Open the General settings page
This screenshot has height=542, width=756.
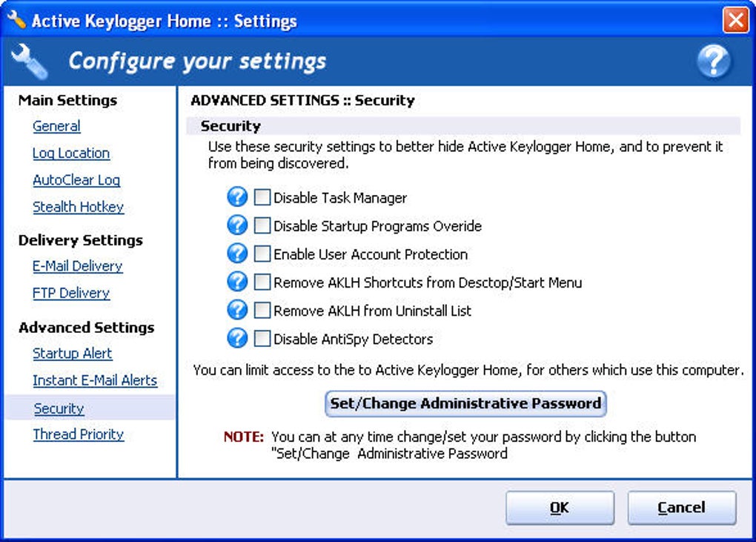pyautogui.click(x=56, y=126)
